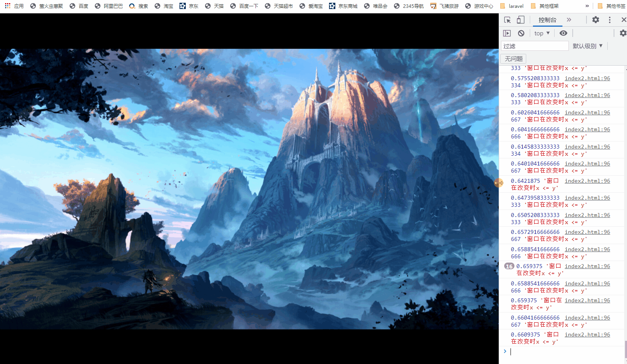The image size is (627, 364).
Task: Open the 阿里巴巴 bookmark
Action: [x=109, y=6]
